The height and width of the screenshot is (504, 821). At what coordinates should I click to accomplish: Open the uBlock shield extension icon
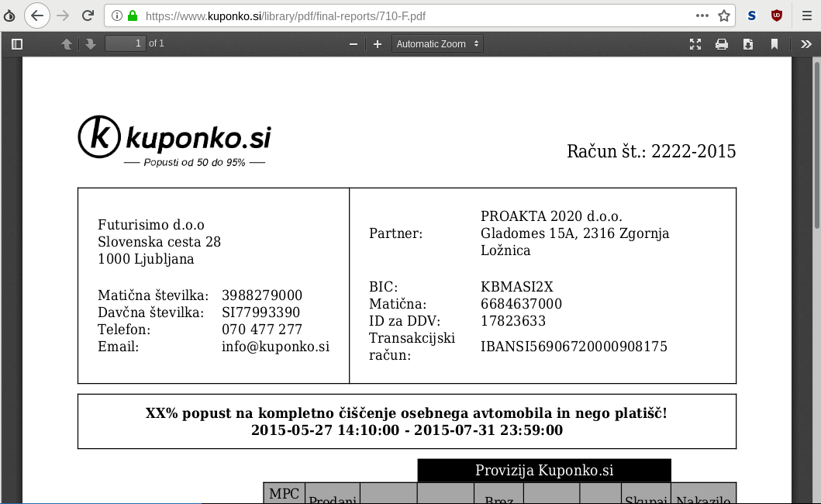point(777,16)
